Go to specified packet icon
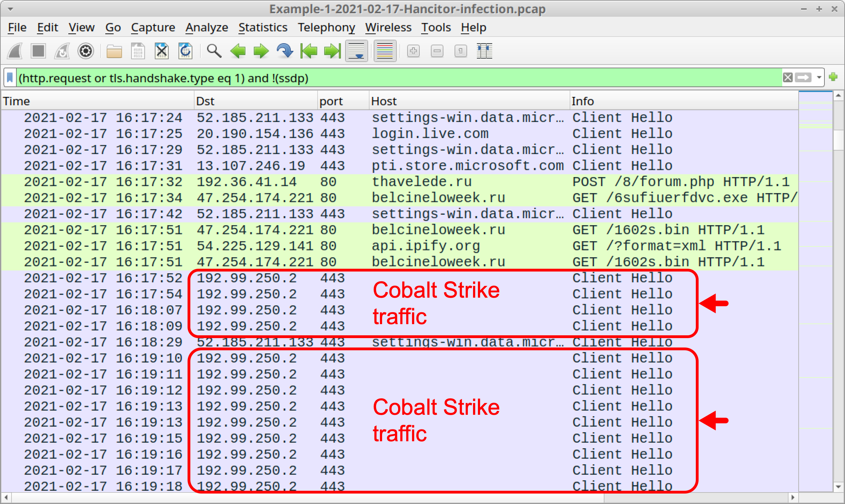This screenshot has width=845, height=504. (285, 51)
